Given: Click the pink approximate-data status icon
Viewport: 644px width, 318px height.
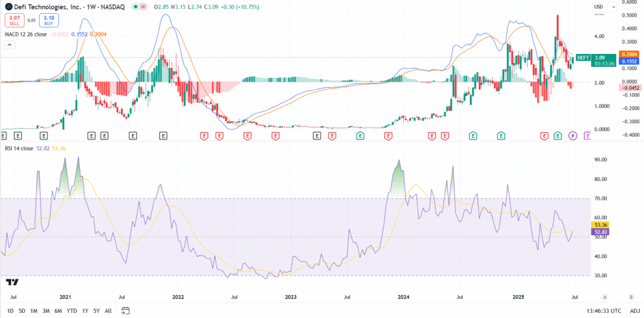Looking at the screenshot, I should pyautogui.click(x=143, y=7).
